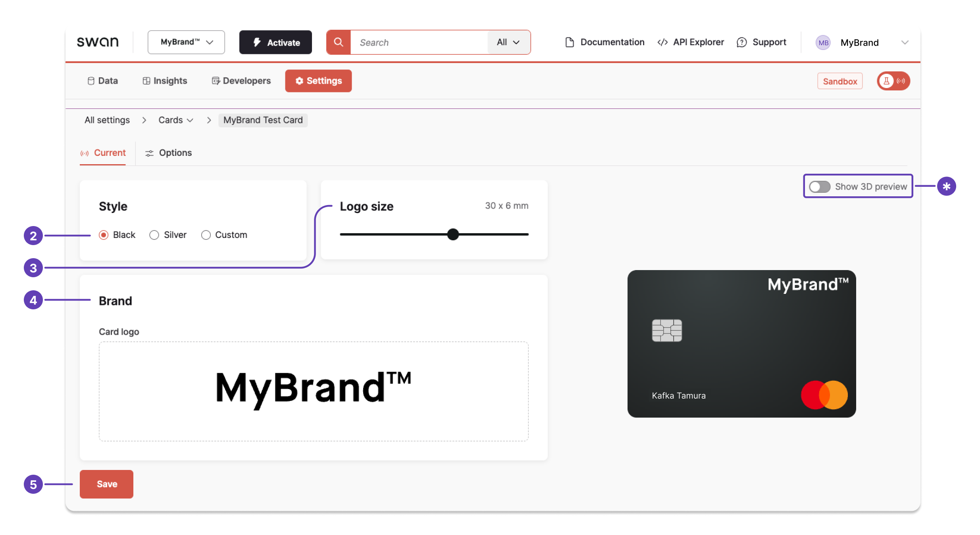Click the Documentation page icon
Image resolution: width=980 pixels, height=535 pixels.
[570, 42]
